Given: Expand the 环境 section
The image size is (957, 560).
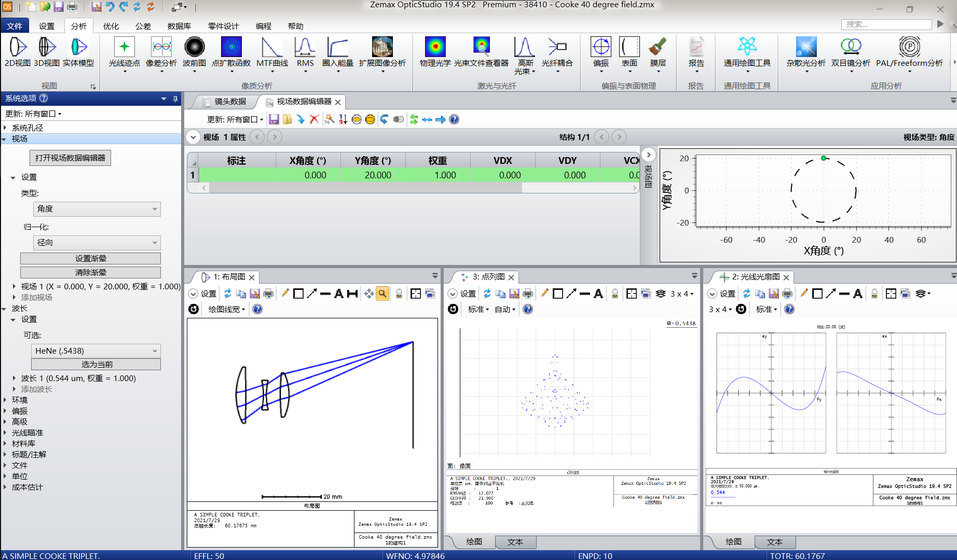Looking at the screenshot, I should [x=5, y=400].
